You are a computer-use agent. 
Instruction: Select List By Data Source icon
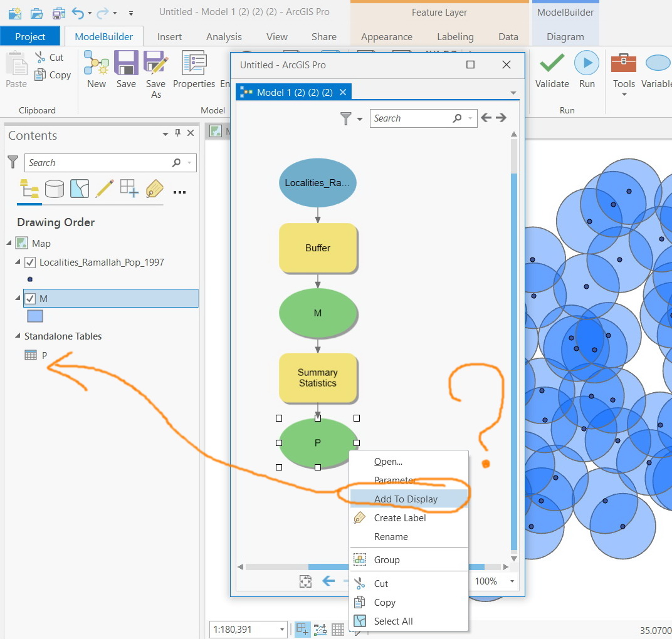point(55,189)
